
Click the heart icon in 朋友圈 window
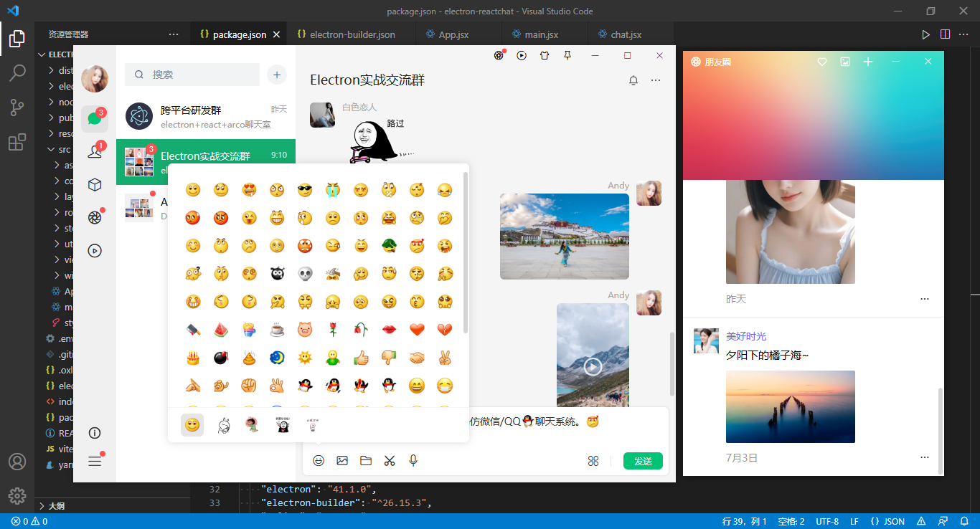pos(822,62)
